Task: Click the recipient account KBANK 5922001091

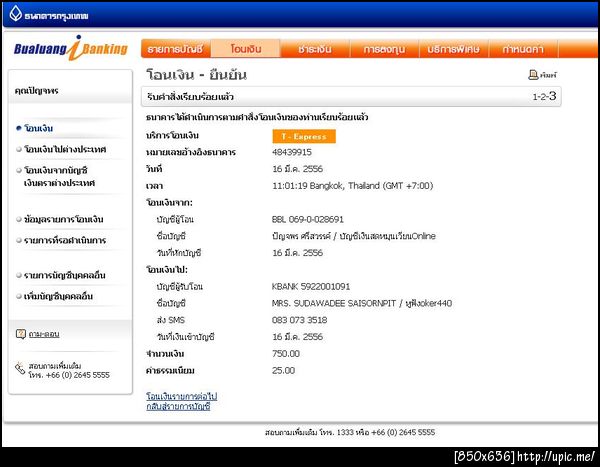Action: click(x=311, y=287)
